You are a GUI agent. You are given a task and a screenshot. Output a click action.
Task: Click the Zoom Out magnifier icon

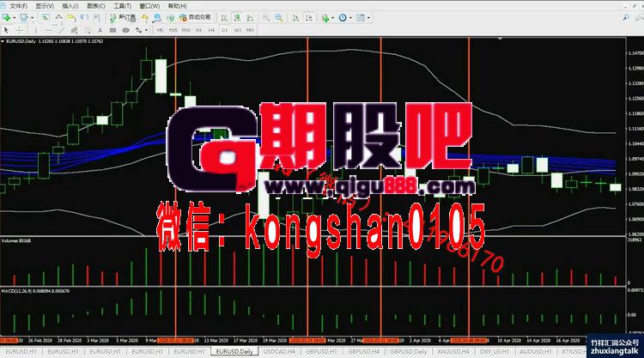(279, 18)
